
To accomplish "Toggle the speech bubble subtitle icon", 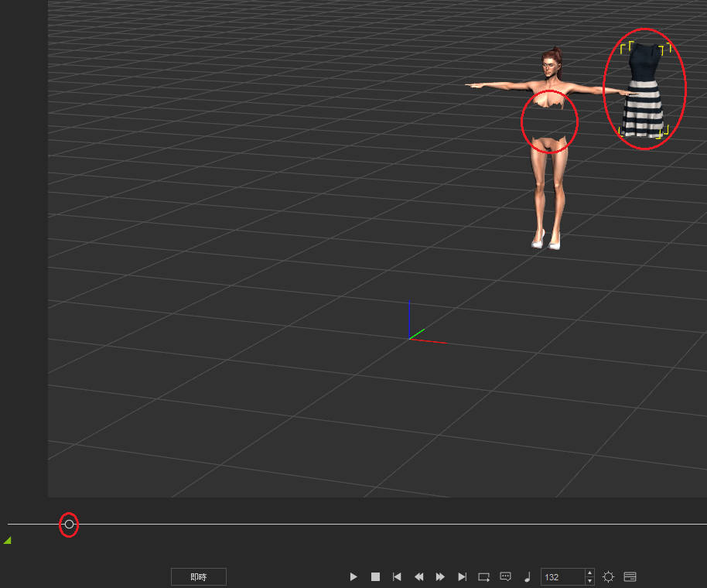I will point(505,576).
